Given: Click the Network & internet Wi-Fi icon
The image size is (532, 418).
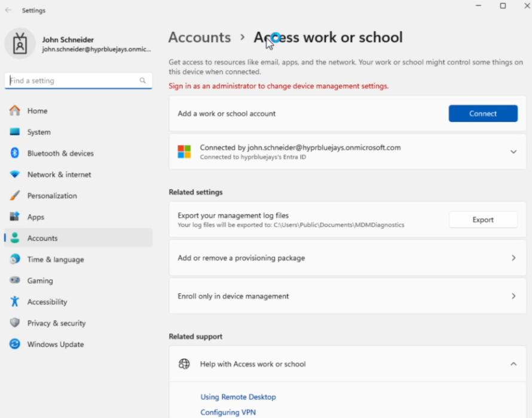Looking at the screenshot, I should click(x=15, y=174).
